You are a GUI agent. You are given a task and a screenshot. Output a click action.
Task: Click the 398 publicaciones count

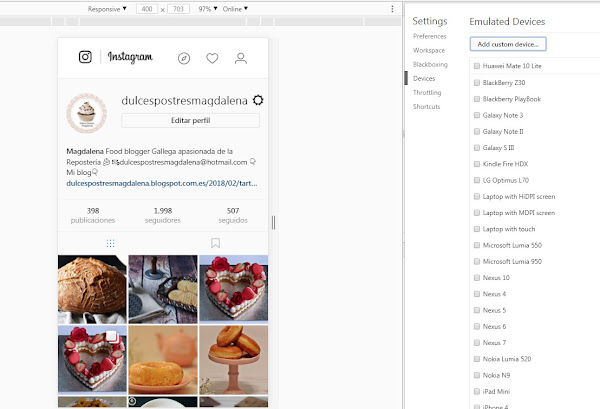(x=93, y=215)
